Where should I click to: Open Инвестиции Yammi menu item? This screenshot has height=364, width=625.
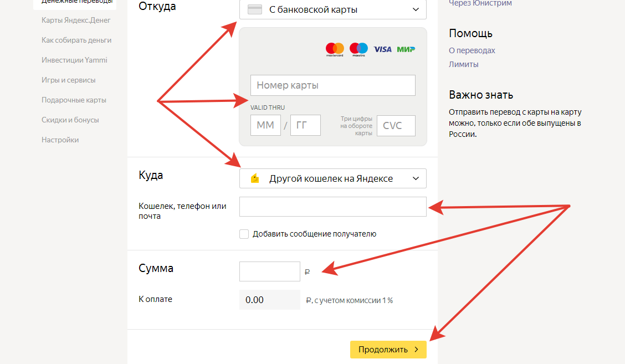coord(75,60)
